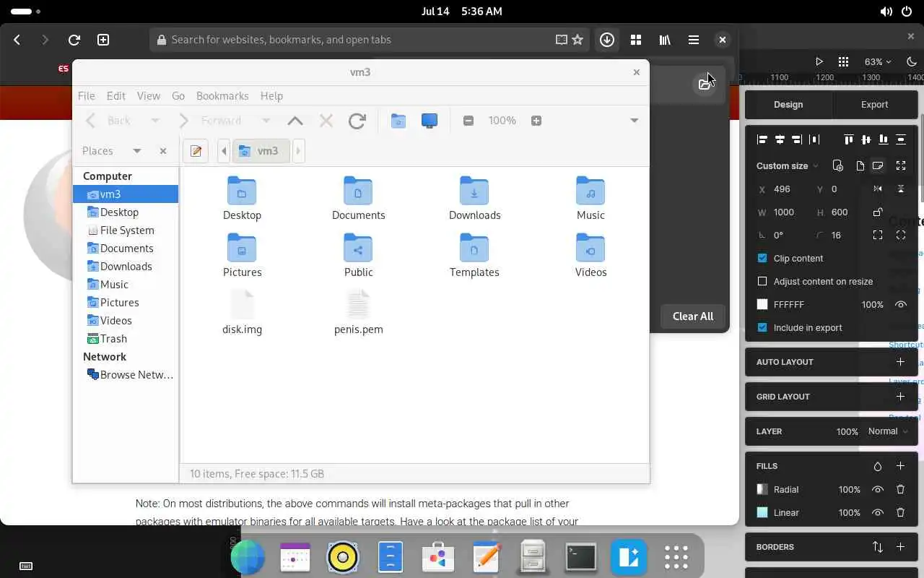The height and width of the screenshot is (578, 924).
Task: Go to the home folder via toolbar icon
Action: point(398,121)
